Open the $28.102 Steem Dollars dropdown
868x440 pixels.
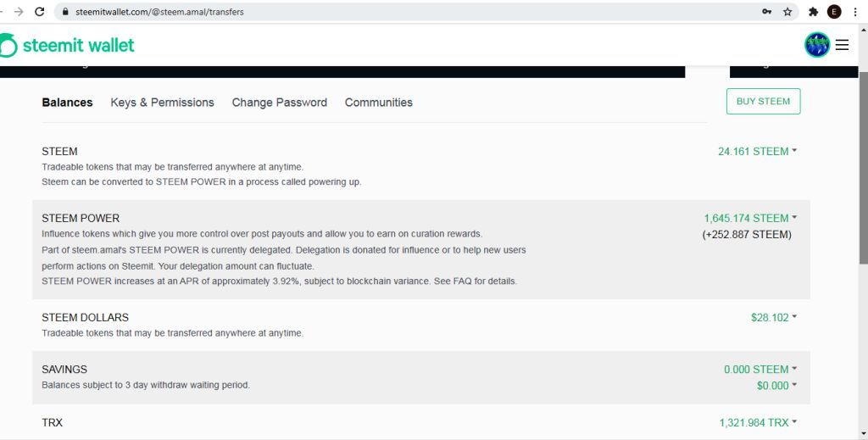point(774,317)
